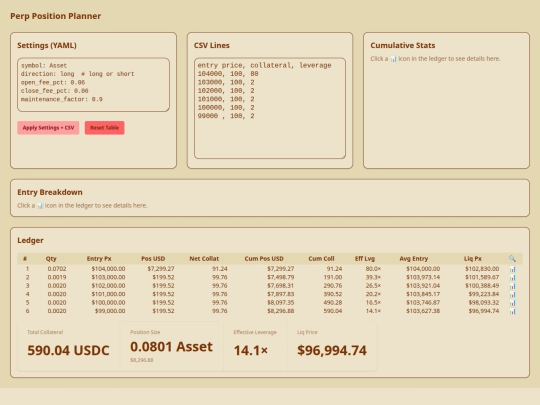Open chart details for ledger row 1

512,269
